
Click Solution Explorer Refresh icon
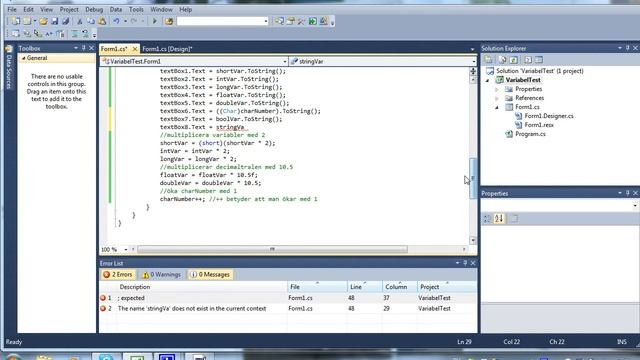[x=514, y=60]
